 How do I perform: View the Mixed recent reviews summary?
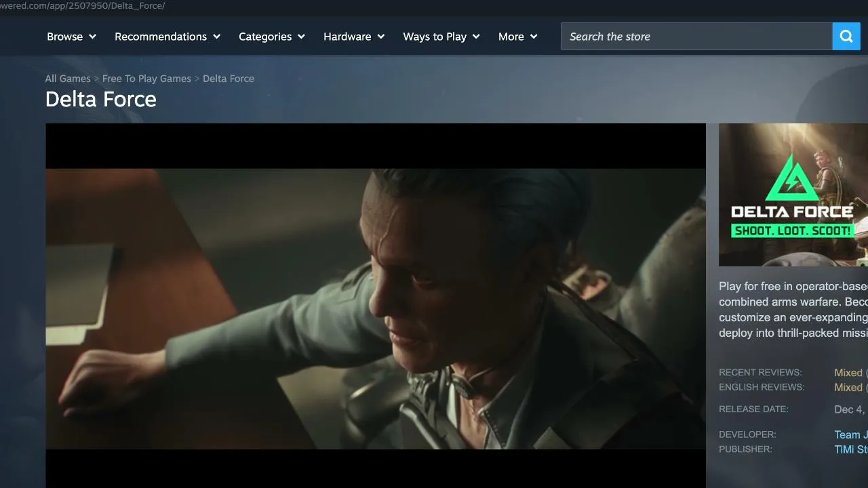point(848,373)
